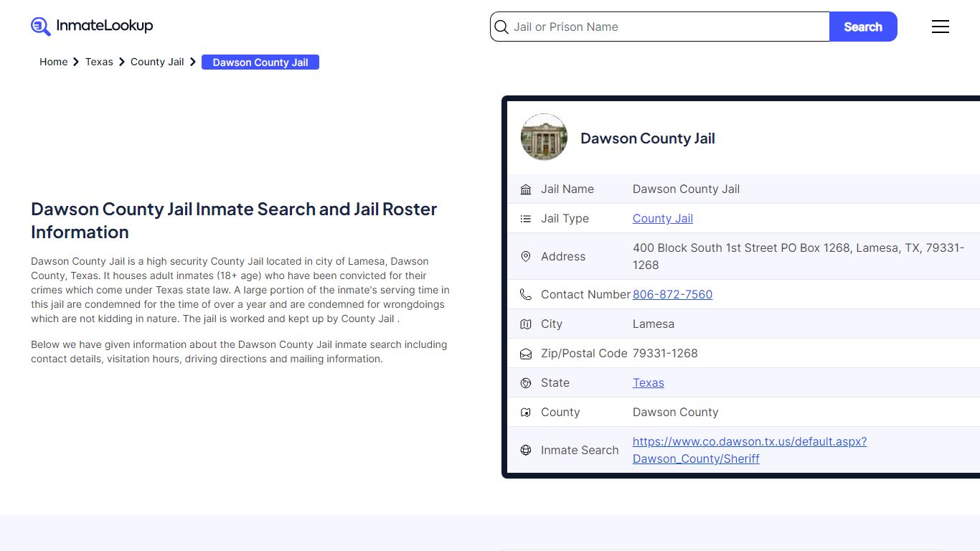This screenshot has width=980, height=551.
Task: Open the Texas state link
Action: coord(649,382)
